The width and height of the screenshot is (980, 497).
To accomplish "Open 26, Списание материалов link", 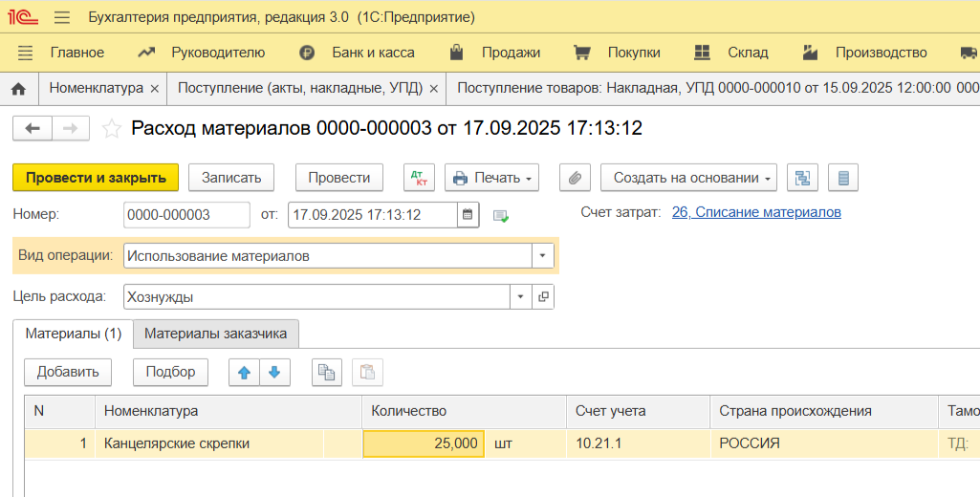I will click(x=756, y=212).
